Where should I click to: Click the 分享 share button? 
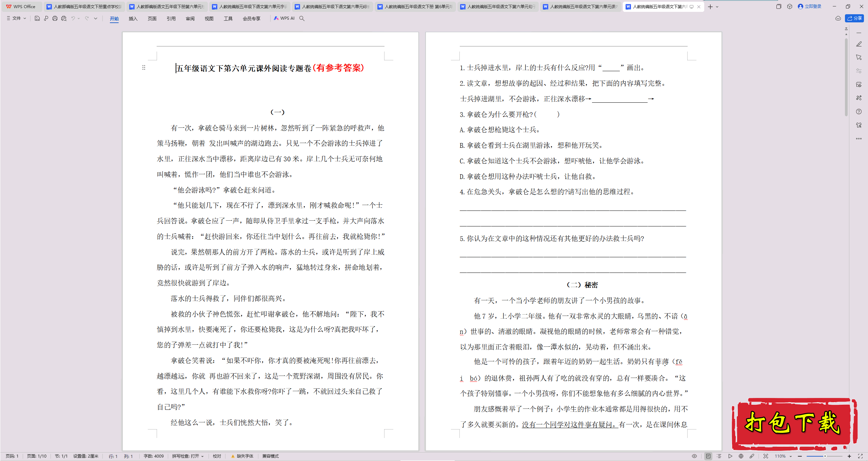coord(854,18)
